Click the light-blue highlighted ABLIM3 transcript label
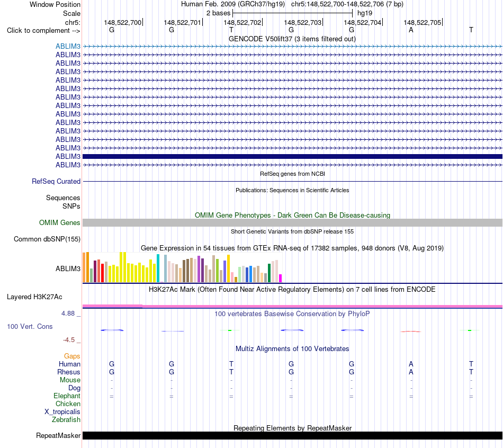 68,46
